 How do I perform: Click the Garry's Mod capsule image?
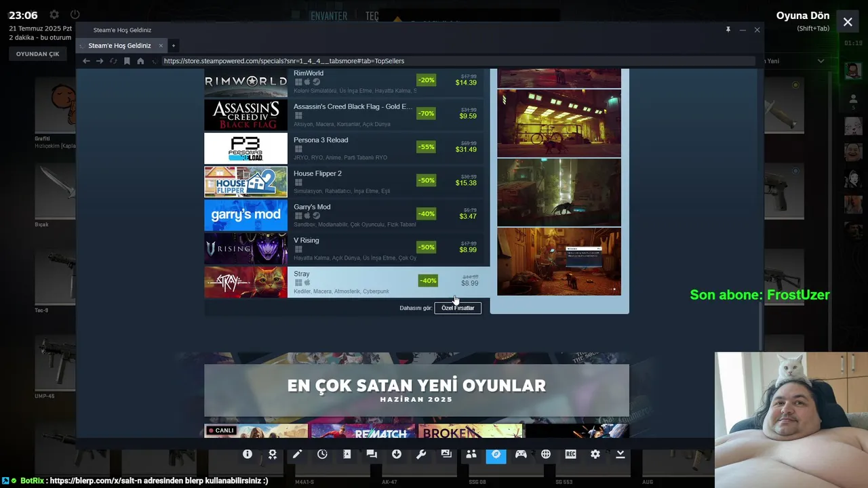[x=245, y=215]
